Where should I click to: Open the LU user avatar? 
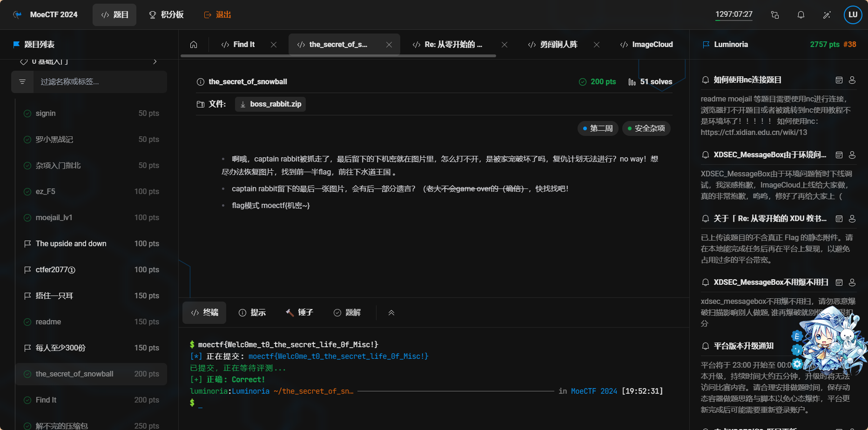[853, 15]
